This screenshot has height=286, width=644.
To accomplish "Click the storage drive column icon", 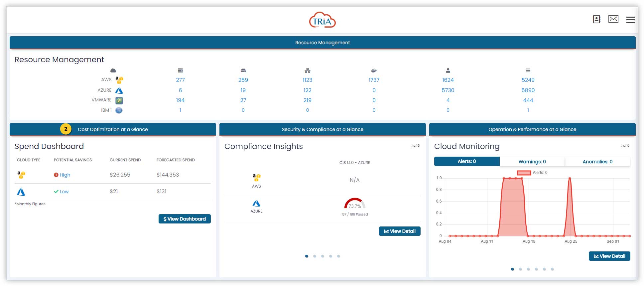I will (x=243, y=71).
